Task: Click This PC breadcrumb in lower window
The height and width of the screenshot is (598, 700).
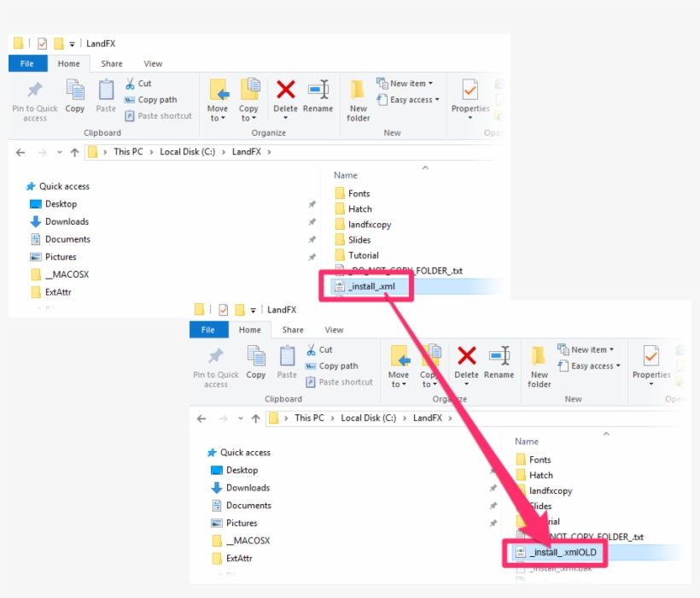Action: [x=309, y=418]
